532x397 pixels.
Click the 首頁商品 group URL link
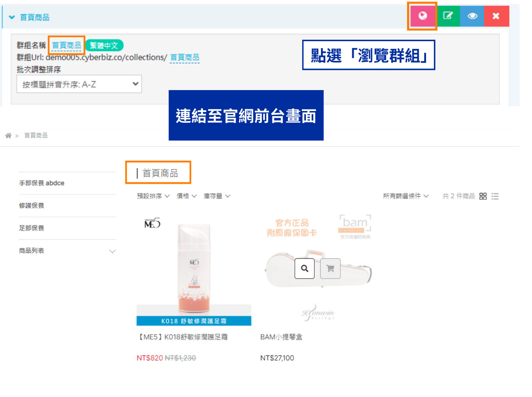[185, 57]
